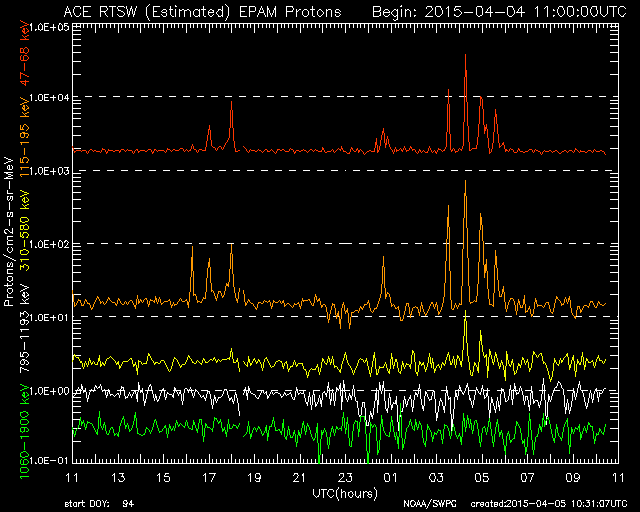This screenshot has width=640, height=512.
Task: Select the white '795-1193 keV' channel label
Action: [x=25, y=327]
